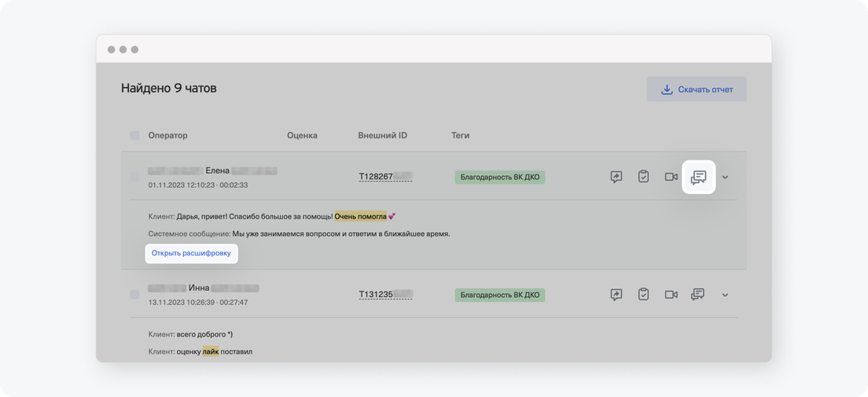
Task: Open external ID T131235
Action: [385, 295]
